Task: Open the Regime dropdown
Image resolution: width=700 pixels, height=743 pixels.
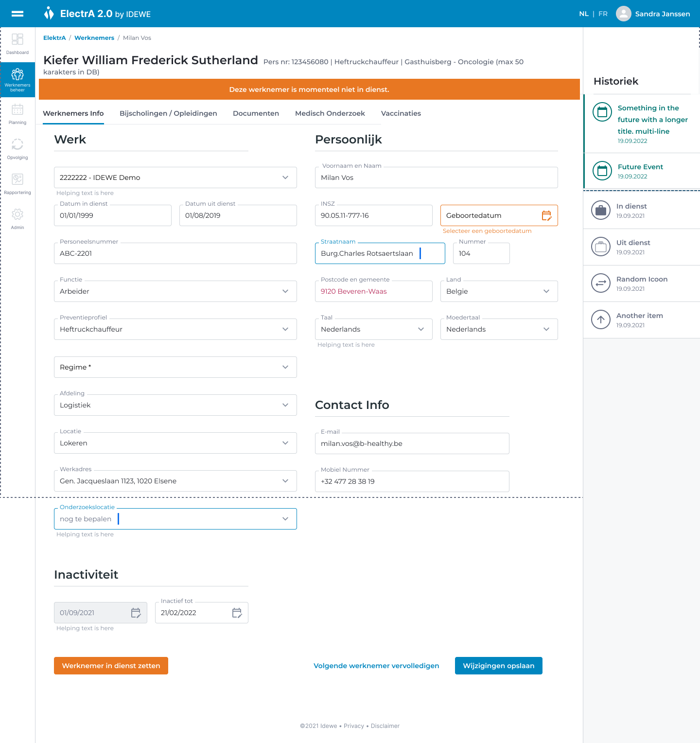Action: [x=285, y=367]
